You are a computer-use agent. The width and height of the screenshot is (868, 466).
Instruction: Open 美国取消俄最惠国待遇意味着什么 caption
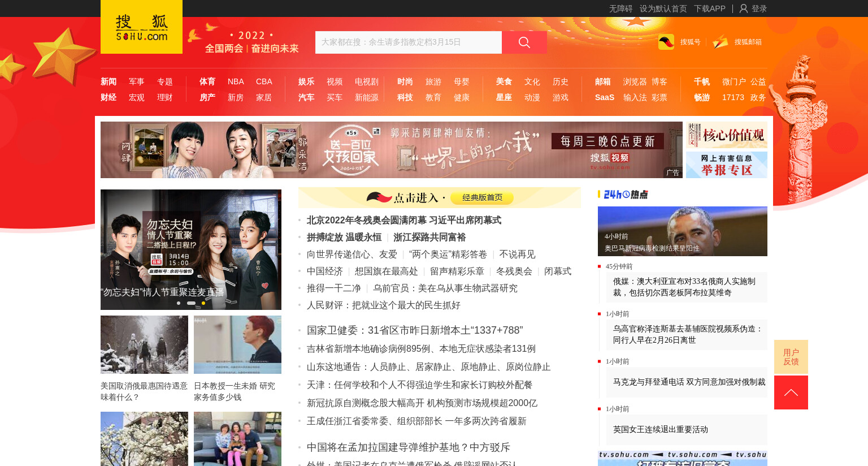[144, 391]
